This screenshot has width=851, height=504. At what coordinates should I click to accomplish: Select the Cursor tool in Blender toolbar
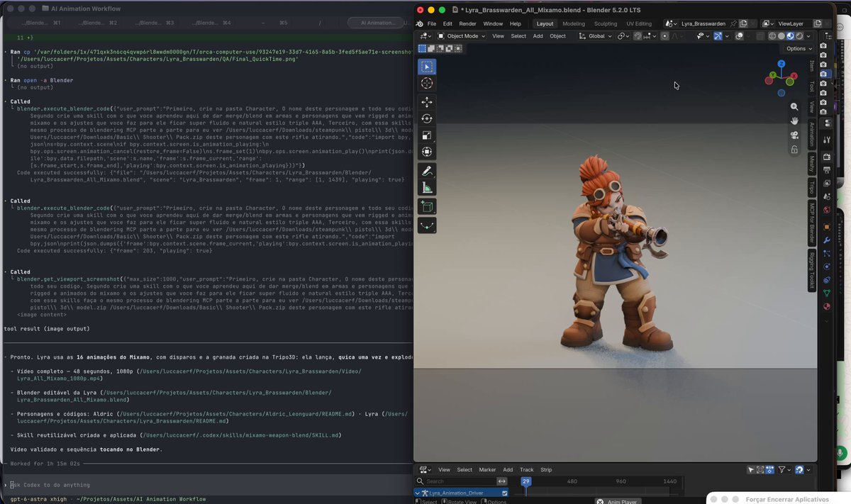coord(427,84)
